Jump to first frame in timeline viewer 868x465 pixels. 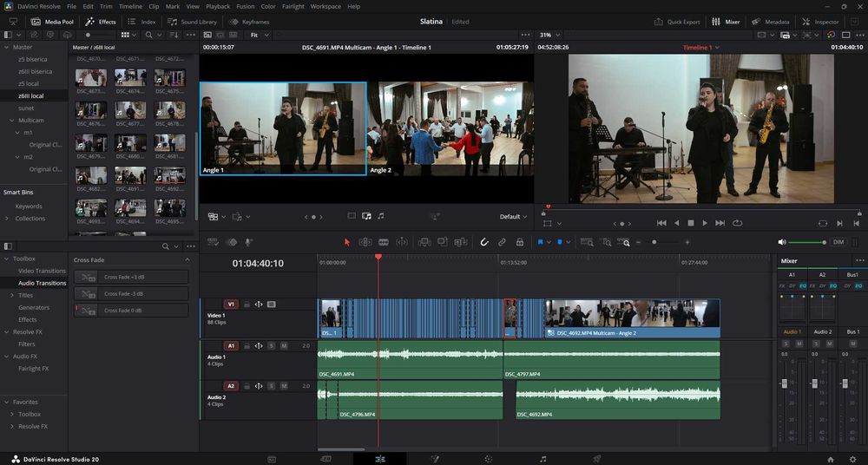click(x=661, y=223)
